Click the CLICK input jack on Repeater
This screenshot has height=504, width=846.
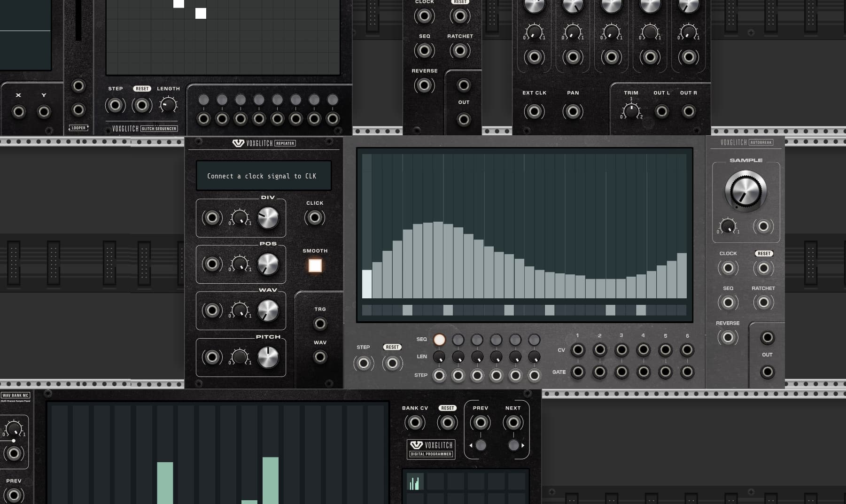[315, 217]
